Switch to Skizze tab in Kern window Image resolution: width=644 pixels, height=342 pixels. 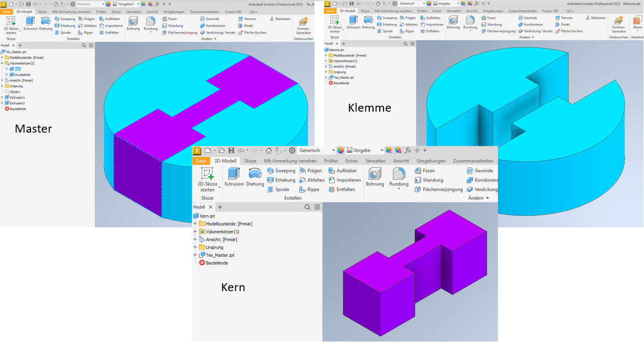(250, 161)
